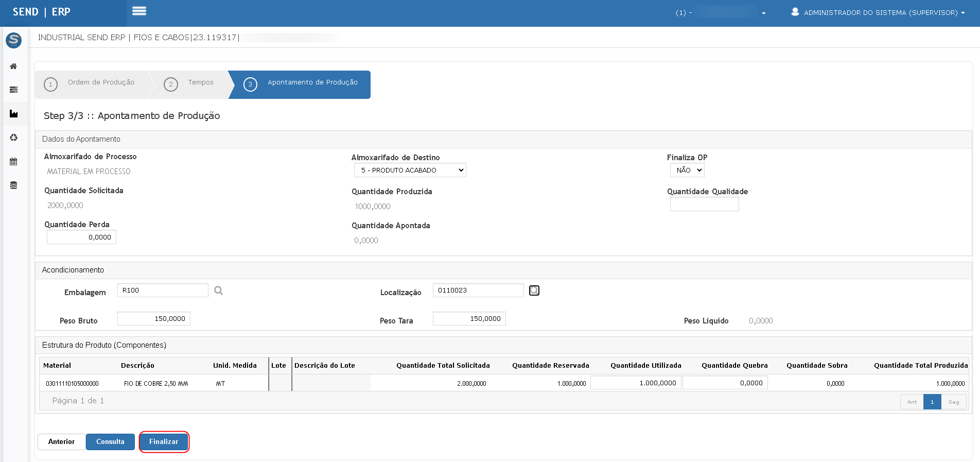Image resolution: width=980 pixels, height=462 pixels.
Task: Click the recycle icon in the sidebar
Action: pyautogui.click(x=13, y=138)
